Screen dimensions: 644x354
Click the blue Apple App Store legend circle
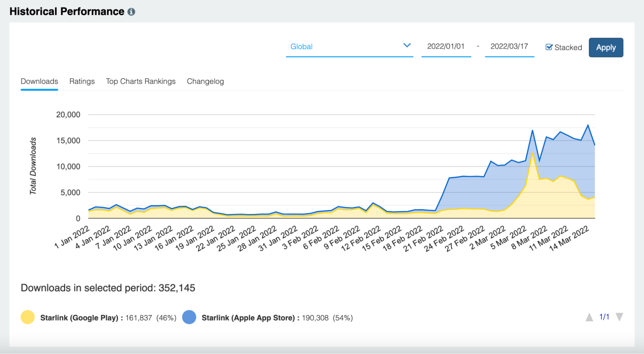189,317
